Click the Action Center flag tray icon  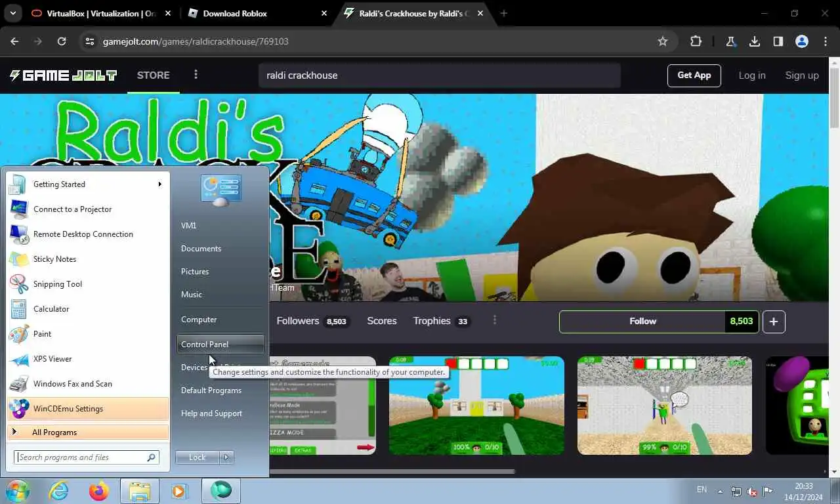click(x=768, y=491)
